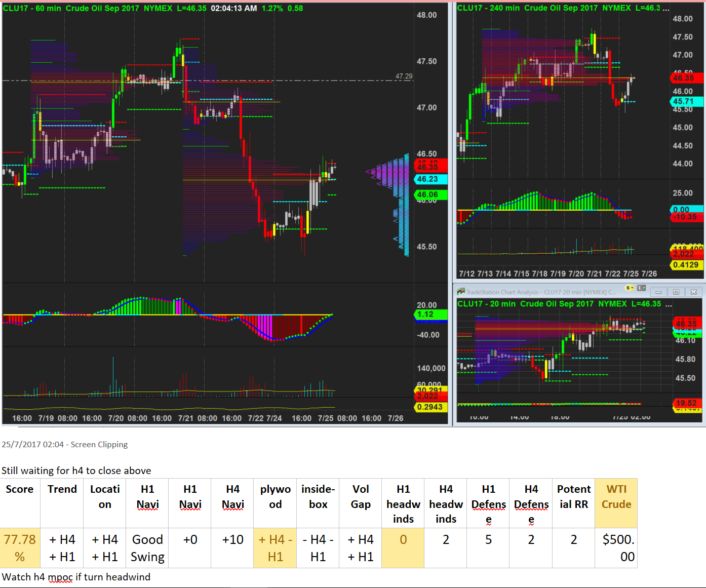
Task: Select the 7/18 date on 240 min time axis
Action: click(539, 273)
